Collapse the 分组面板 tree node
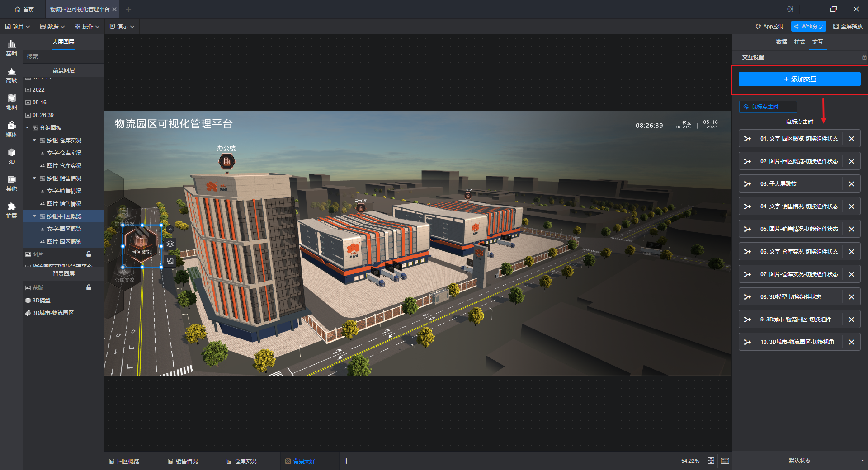 coord(27,127)
